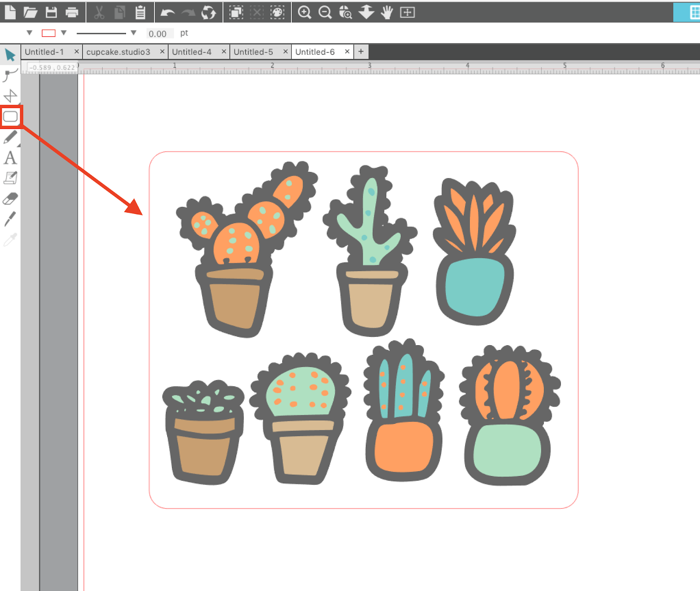Undo the last action

168,13
